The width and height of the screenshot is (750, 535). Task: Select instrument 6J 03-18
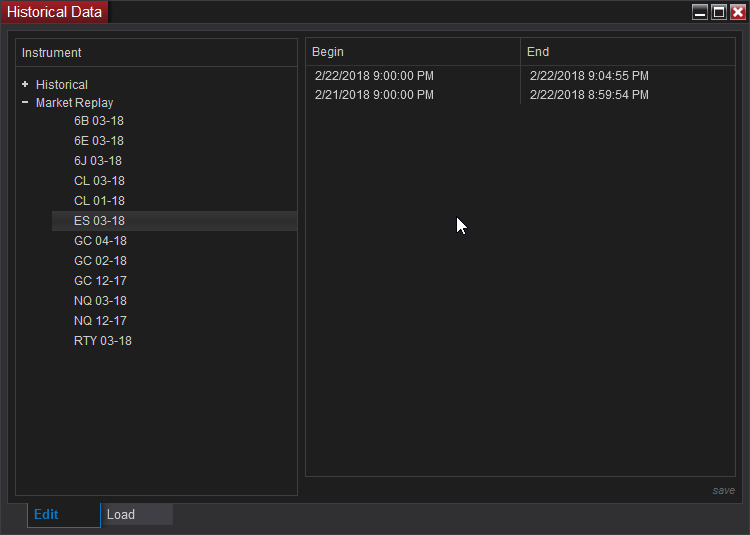pyautogui.click(x=98, y=161)
